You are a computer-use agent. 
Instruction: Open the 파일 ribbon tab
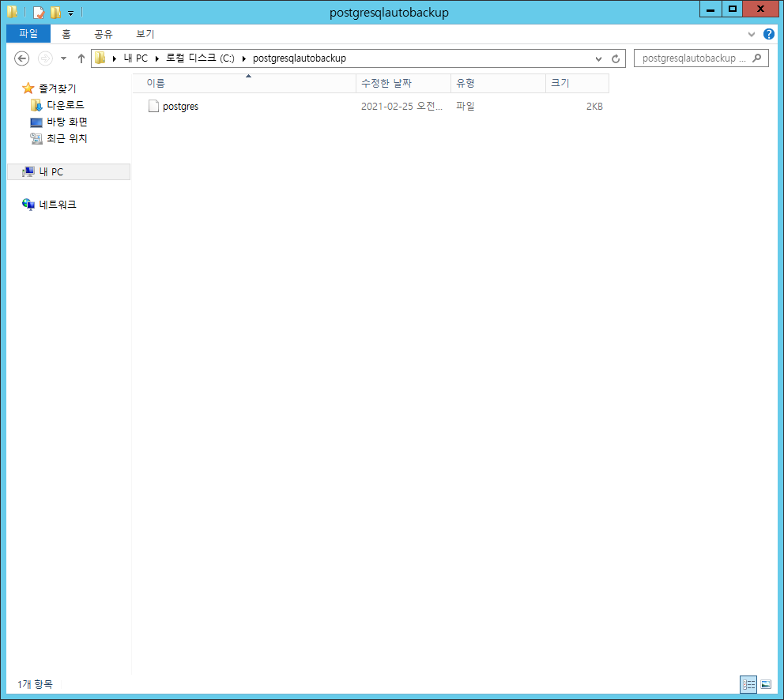click(x=28, y=33)
